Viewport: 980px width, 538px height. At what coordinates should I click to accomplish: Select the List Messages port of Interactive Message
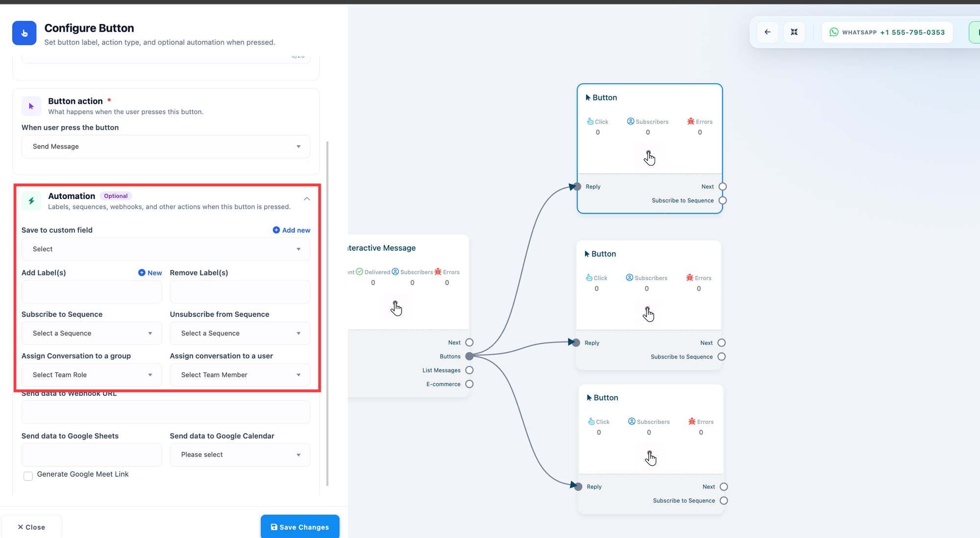[x=469, y=370]
